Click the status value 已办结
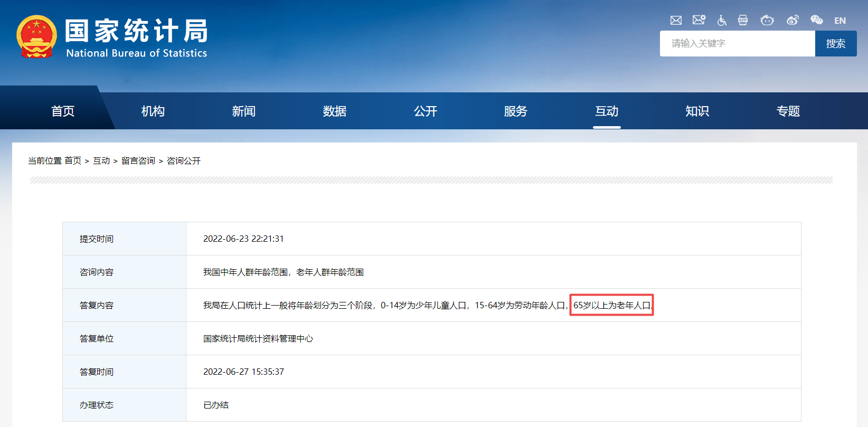 [x=216, y=405]
